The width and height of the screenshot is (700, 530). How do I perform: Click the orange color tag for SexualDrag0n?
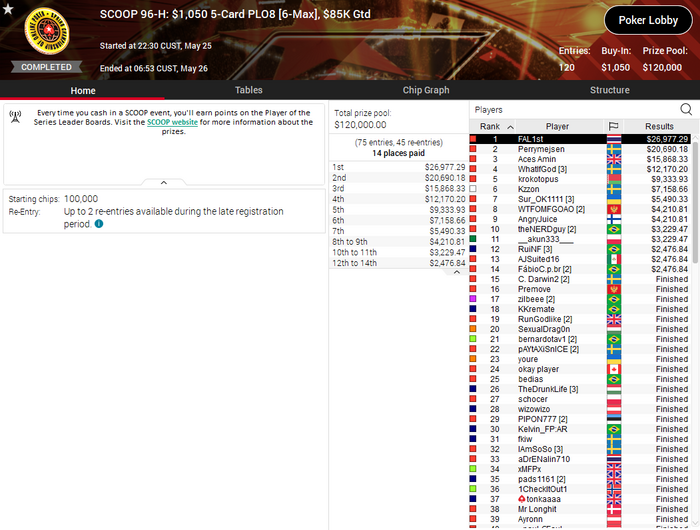pos(473,329)
